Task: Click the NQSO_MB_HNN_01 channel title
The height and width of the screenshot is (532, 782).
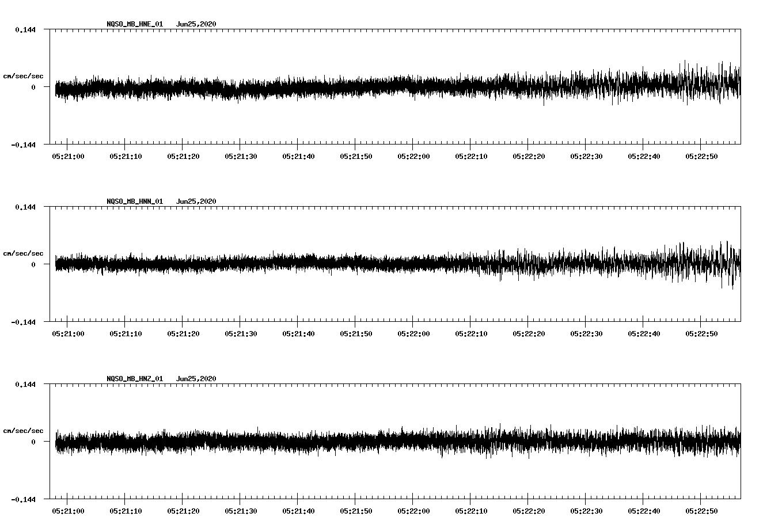Action: (135, 202)
